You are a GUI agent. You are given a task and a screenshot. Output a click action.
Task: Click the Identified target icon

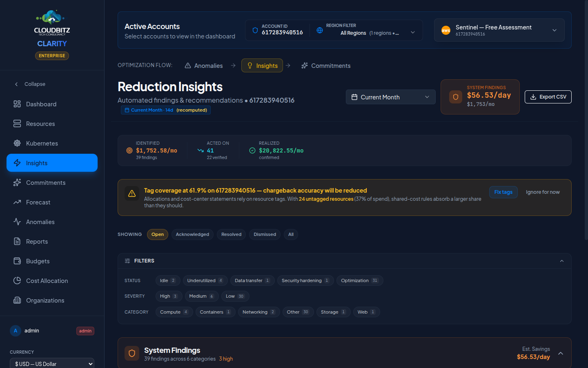tap(129, 150)
